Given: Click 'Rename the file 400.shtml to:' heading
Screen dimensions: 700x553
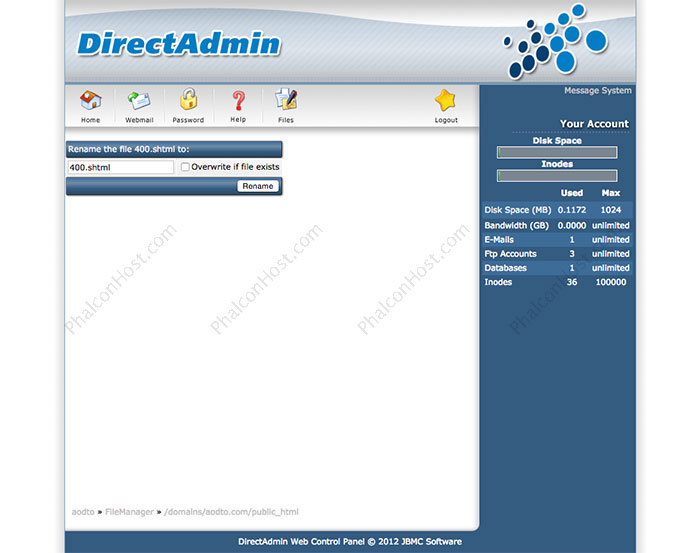Looking at the screenshot, I should click(129, 149).
